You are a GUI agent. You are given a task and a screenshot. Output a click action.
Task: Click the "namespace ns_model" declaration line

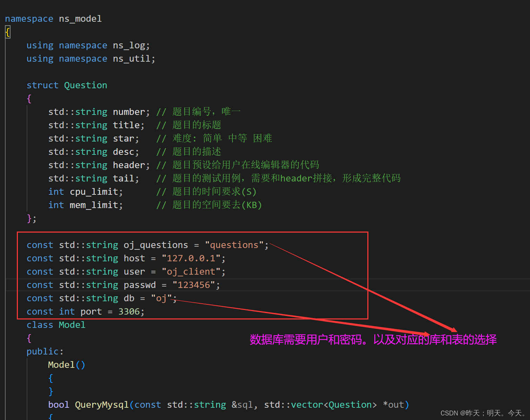click(53, 19)
